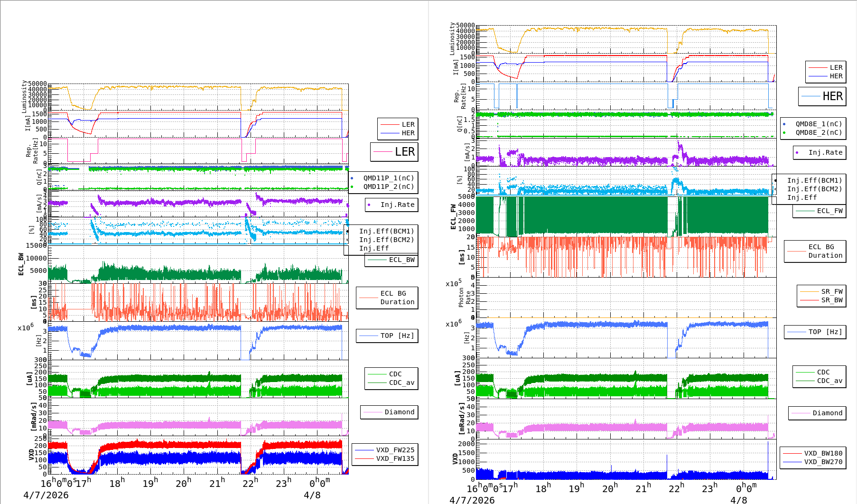This screenshot has height=504, width=857.
Task: Select the QMD11P_1(nC) legend entry
Action: click(388, 178)
